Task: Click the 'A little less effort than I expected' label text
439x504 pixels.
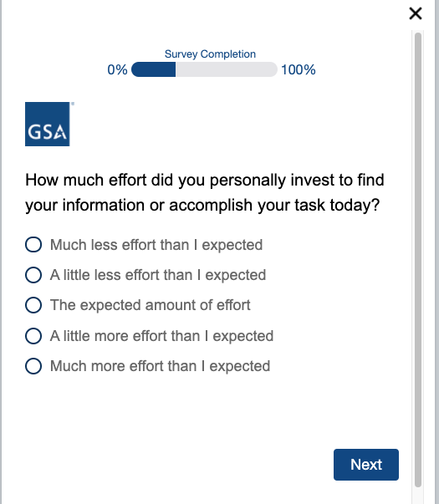Action: [158, 275]
